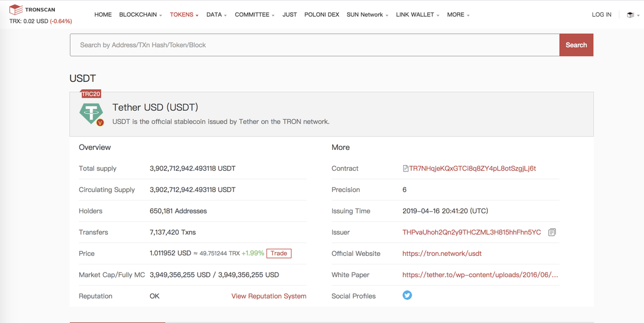Click the -0.64% TRX change indicator

click(61, 21)
